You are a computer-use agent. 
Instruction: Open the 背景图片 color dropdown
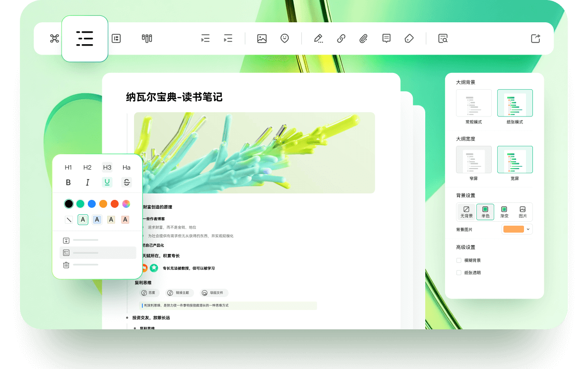click(517, 229)
